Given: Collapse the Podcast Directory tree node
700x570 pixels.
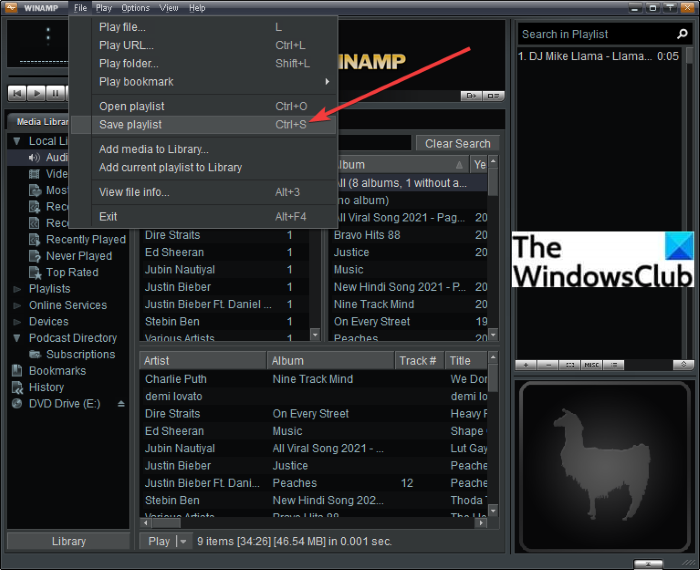Looking at the screenshot, I should (x=17, y=338).
